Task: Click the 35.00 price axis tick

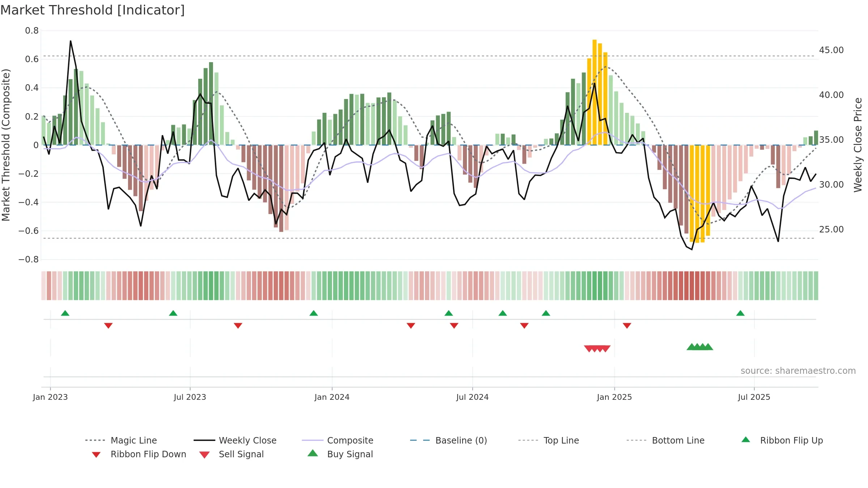Action: click(x=831, y=140)
